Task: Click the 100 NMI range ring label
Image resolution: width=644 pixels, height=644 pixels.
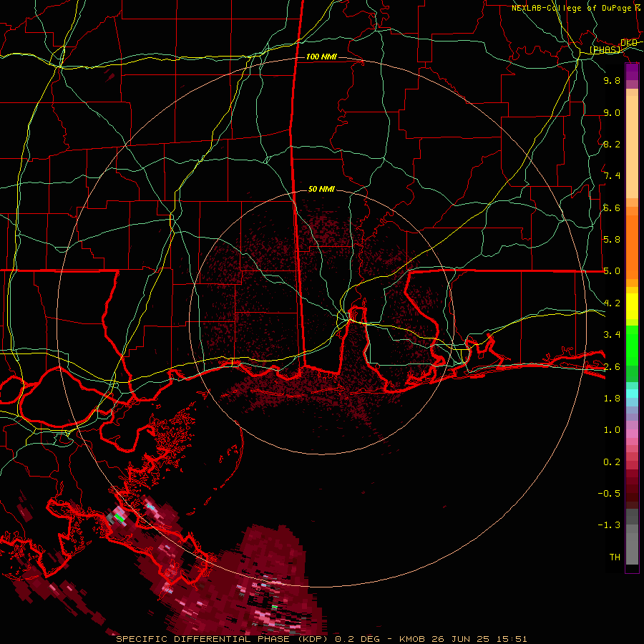Action: pyautogui.click(x=321, y=57)
